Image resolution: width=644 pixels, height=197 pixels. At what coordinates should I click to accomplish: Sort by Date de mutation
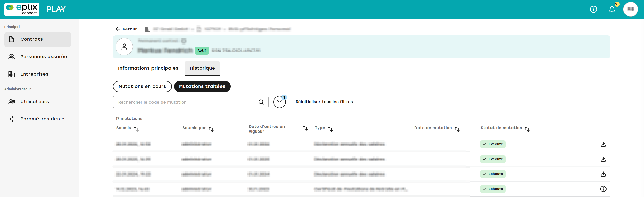coord(457,129)
